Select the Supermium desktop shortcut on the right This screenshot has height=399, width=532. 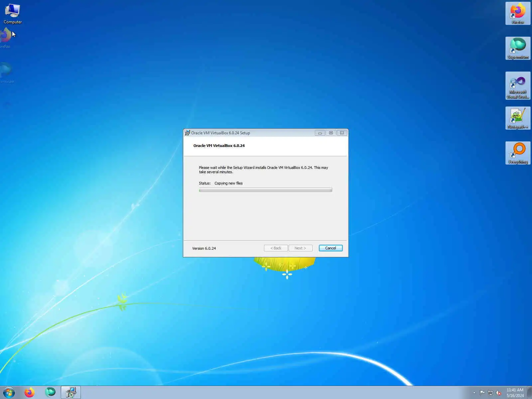tap(518, 49)
